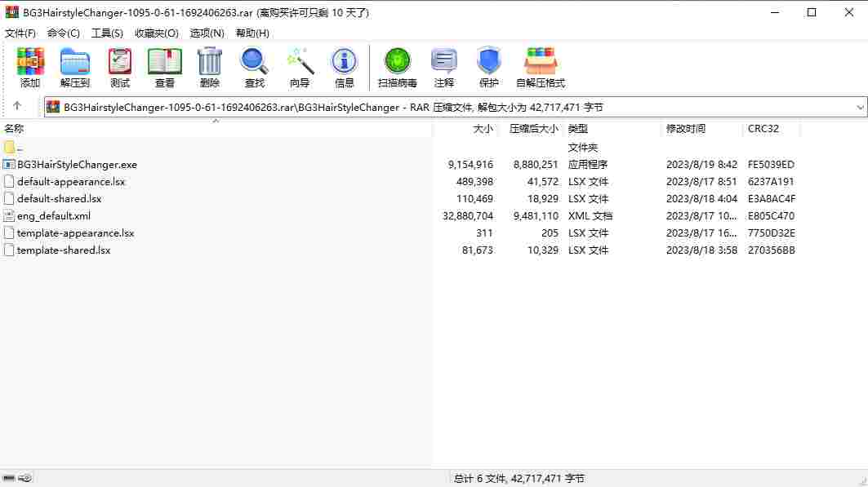Open the File (文件) menu
The height and width of the screenshot is (487, 868).
[x=20, y=33]
